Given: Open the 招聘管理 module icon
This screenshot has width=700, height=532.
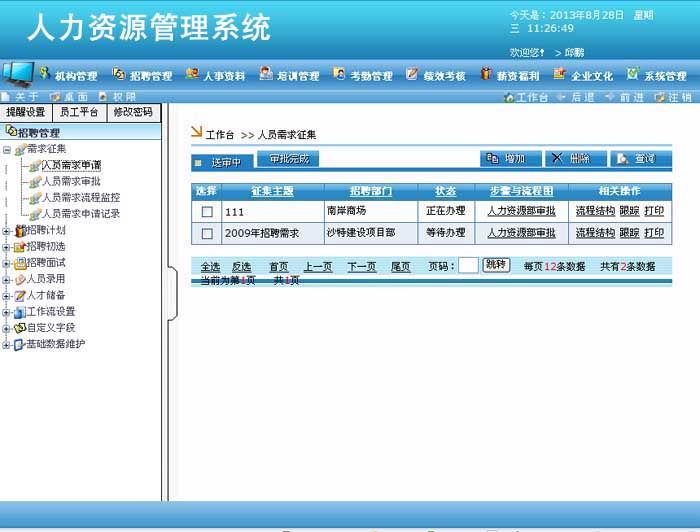Looking at the screenshot, I should click(119, 74).
